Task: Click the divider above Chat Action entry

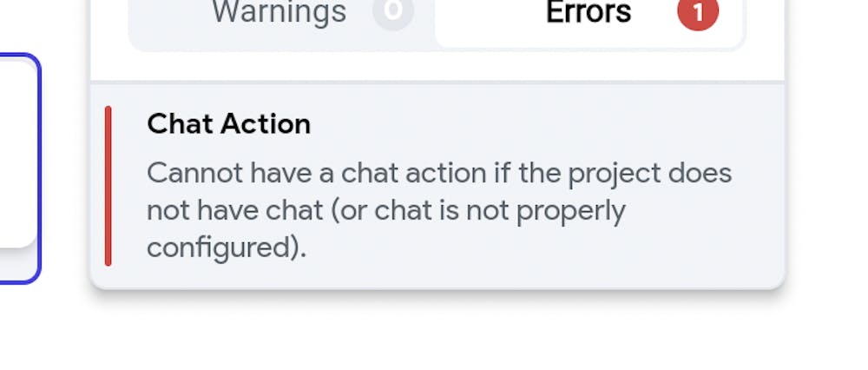Action: [437, 83]
